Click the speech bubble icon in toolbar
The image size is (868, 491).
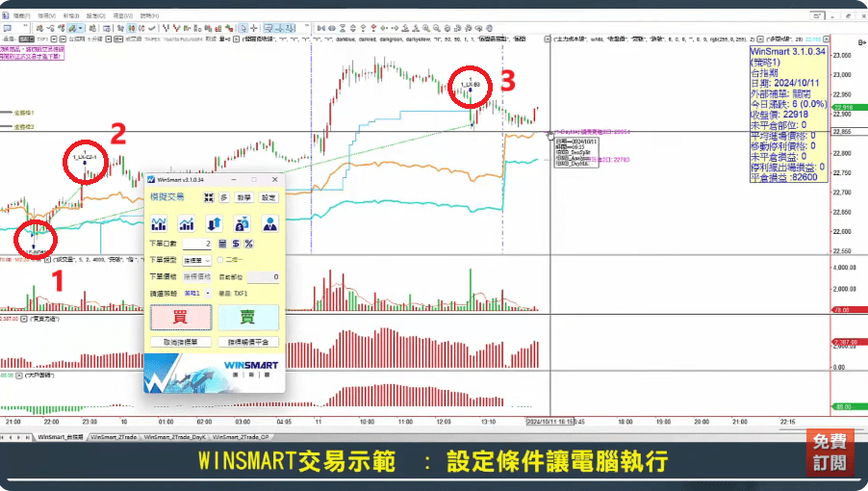click(x=7, y=28)
